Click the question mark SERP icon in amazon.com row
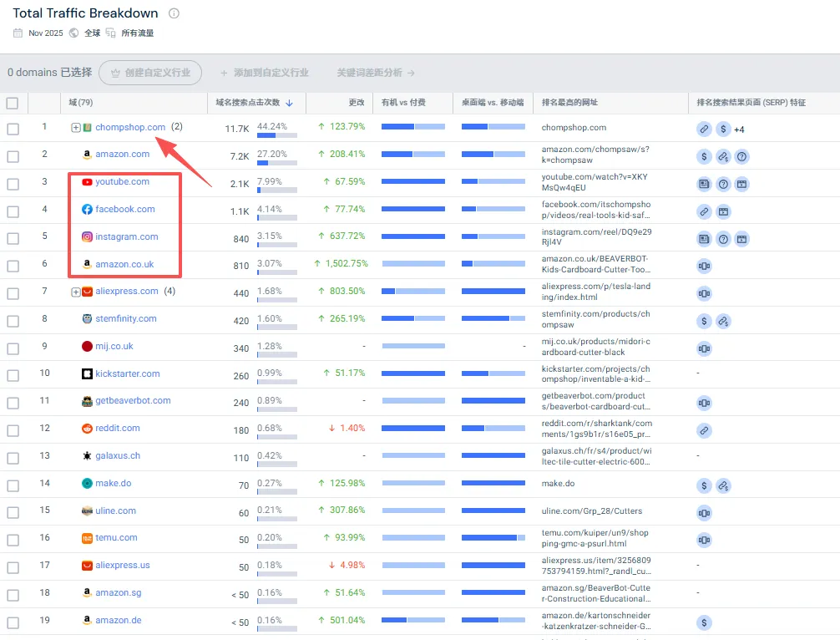The height and width of the screenshot is (640, 840). click(742, 156)
